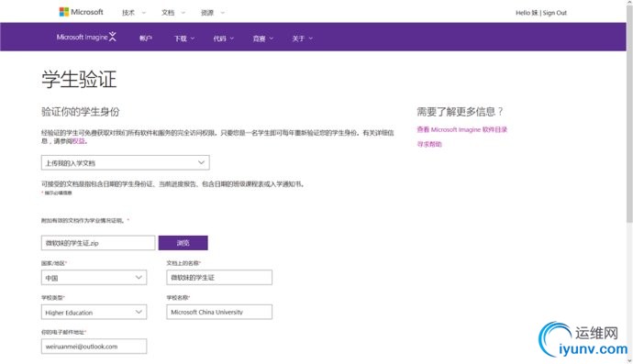
Task: Click the 学生验证 page heading
Action: tap(79, 79)
